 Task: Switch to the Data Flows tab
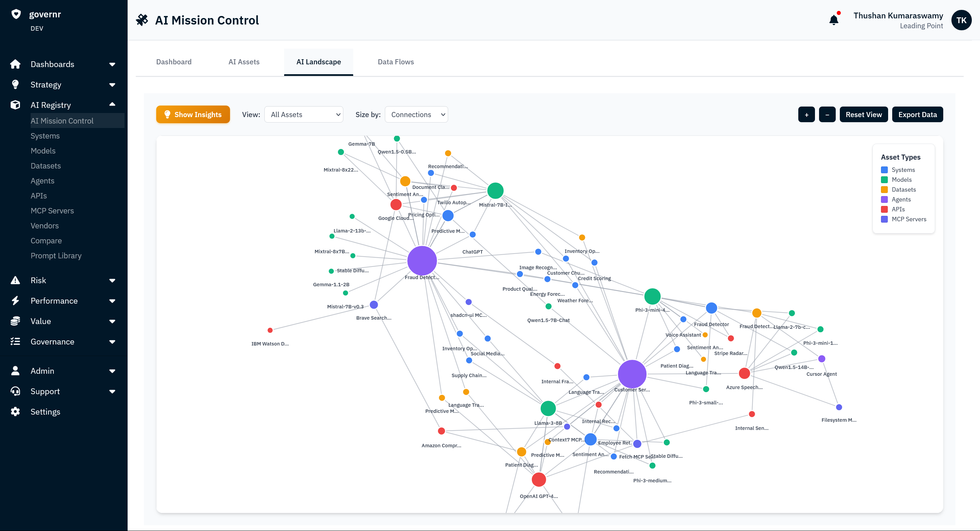[x=395, y=62]
